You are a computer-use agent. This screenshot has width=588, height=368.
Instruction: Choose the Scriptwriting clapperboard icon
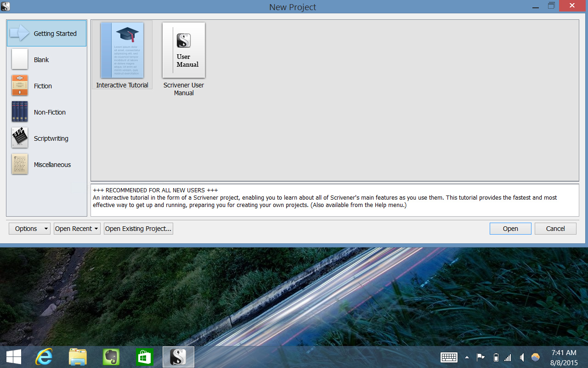(x=20, y=138)
